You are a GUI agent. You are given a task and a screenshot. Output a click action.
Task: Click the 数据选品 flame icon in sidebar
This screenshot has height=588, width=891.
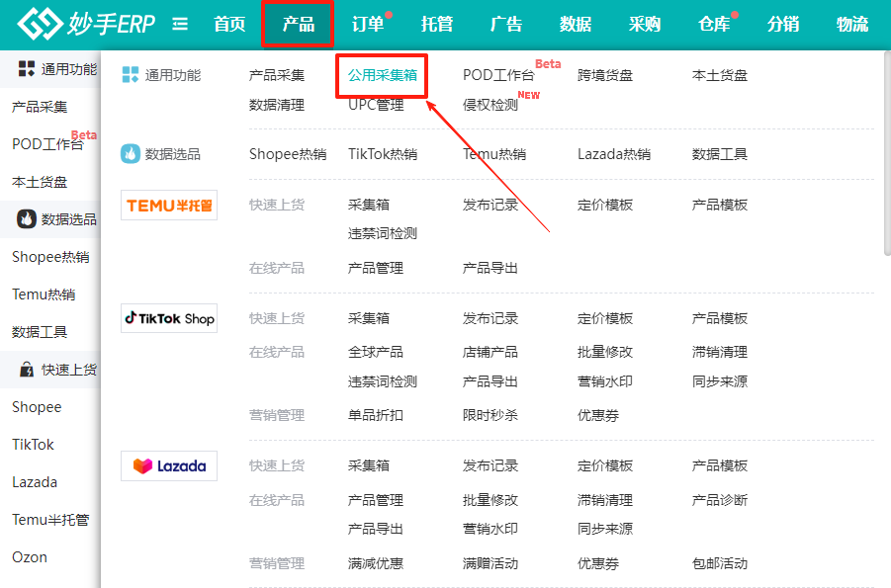(26, 218)
